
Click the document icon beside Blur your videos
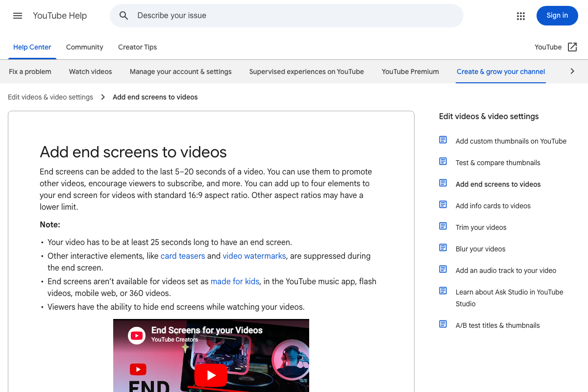click(x=443, y=248)
